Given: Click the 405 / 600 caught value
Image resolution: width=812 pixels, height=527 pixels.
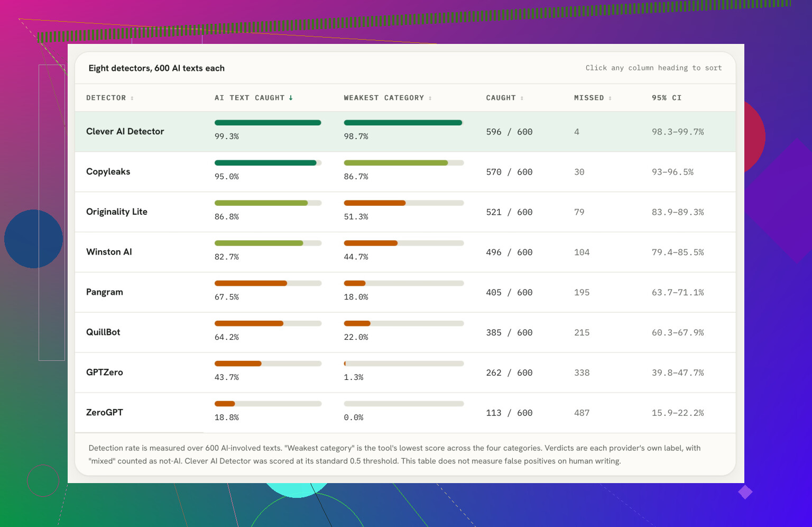Looking at the screenshot, I should 509,293.
